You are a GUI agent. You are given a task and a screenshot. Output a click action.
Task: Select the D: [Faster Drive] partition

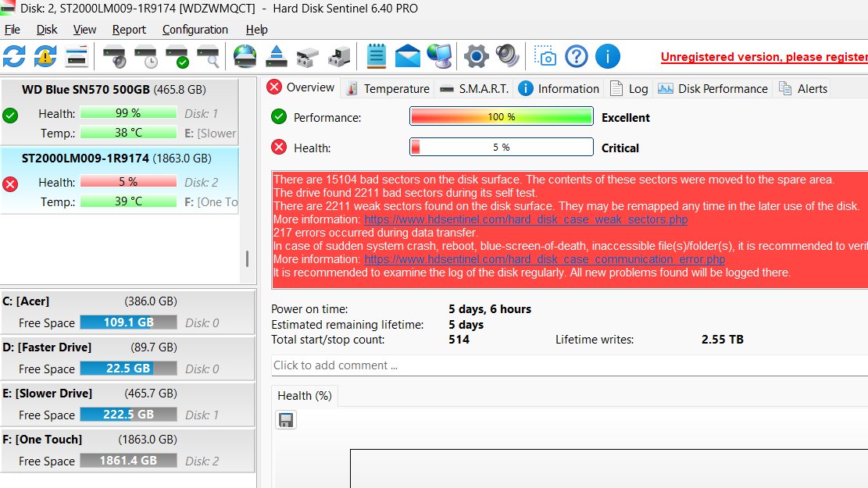point(128,358)
